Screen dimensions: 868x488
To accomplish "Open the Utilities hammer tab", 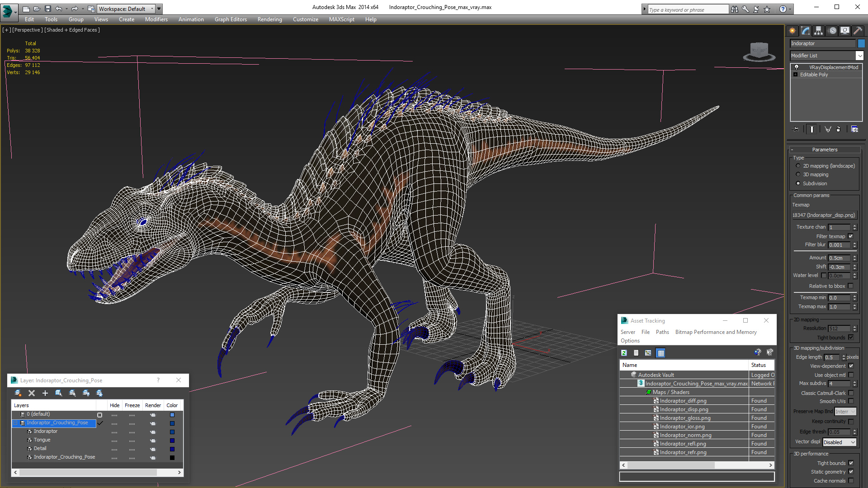I will pos(857,31).
